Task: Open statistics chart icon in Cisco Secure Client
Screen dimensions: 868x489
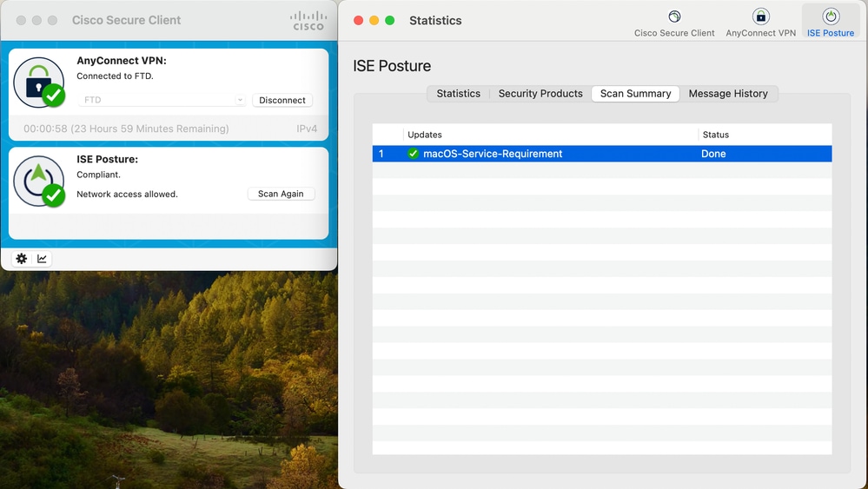Action: pyautogui.click(x=42, y=258)
